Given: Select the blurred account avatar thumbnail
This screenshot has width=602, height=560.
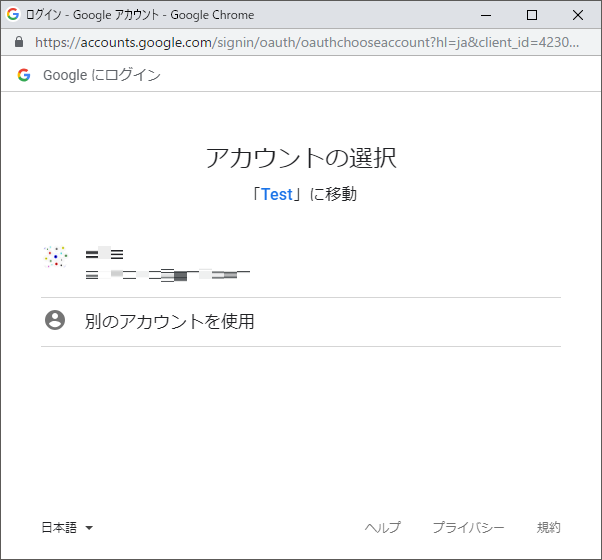Looking at the screenshot, I should pos(56,256).
